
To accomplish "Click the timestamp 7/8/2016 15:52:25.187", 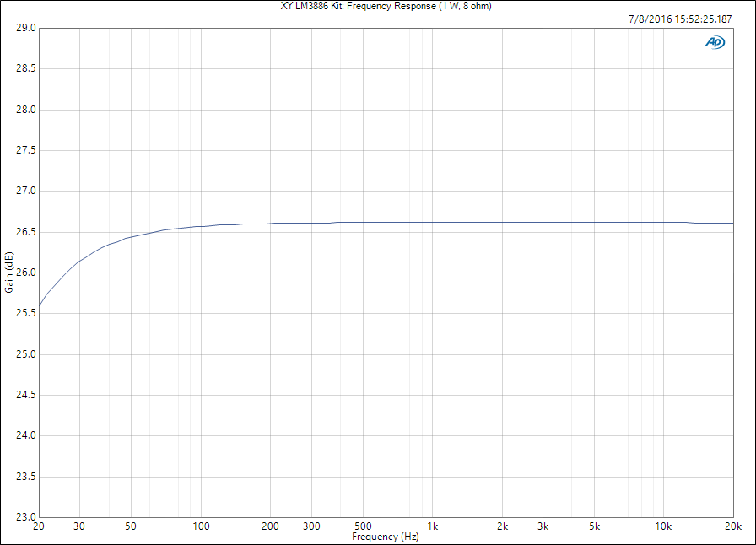I will (680, 19).
